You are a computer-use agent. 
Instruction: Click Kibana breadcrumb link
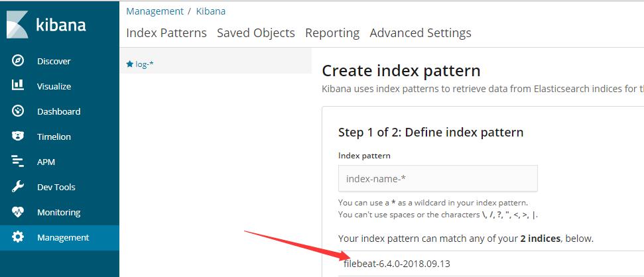211,11
